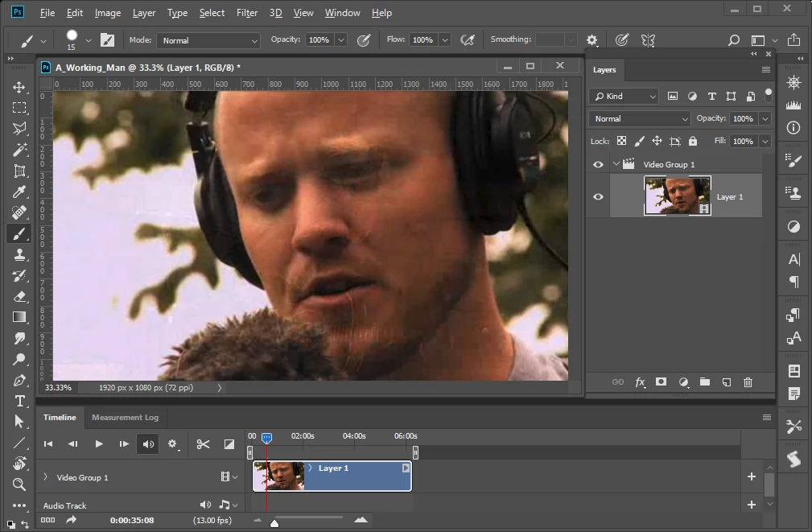Screen dimensions: 812x532
Task: Hide Video Group 1 visibility eye
Action: (x=598, y=164)
